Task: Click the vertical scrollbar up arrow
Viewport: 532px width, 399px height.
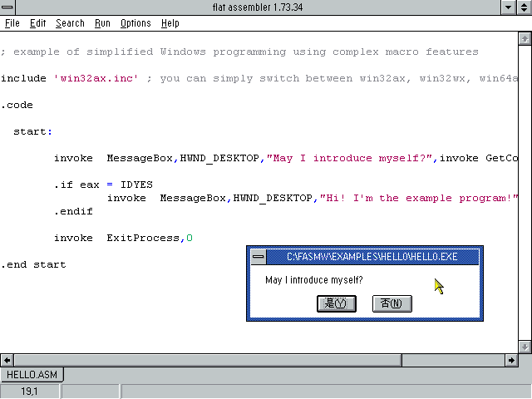Action: click(525, 39)
